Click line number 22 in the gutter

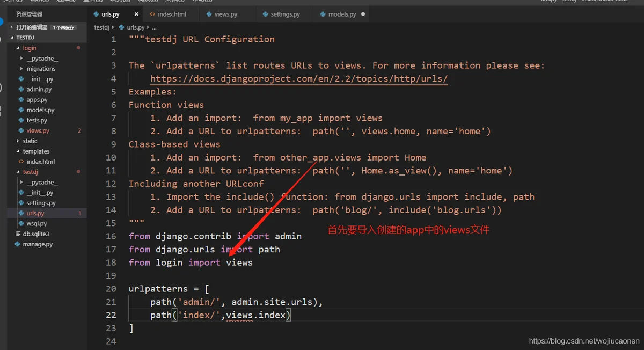click(111, 315)
